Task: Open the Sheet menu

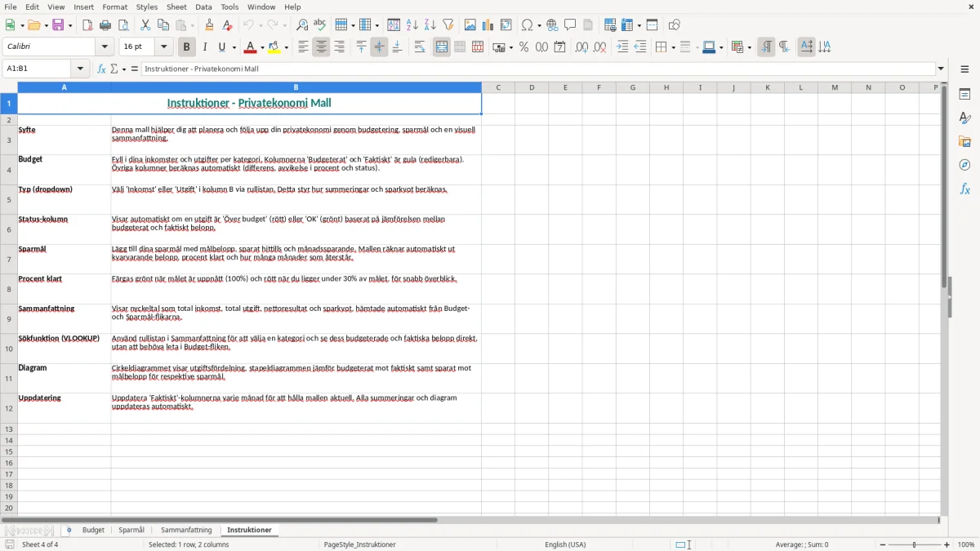Action: tap(176, 7)
